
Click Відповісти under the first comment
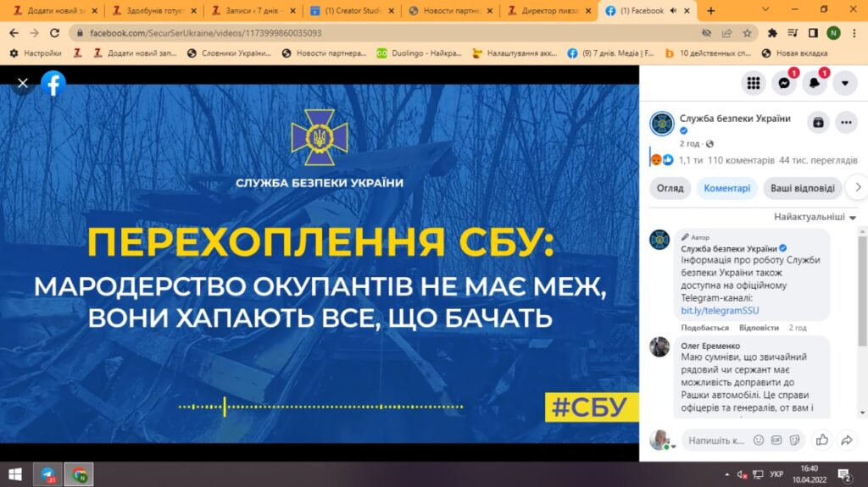[759, 327]
